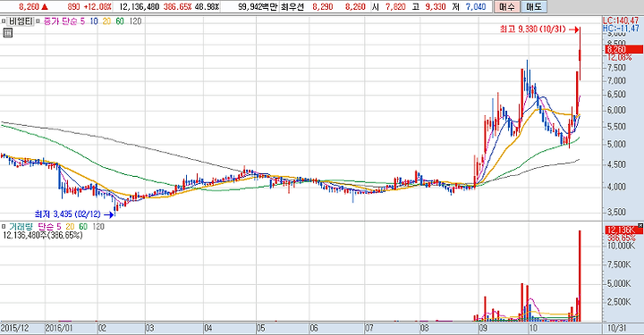Click the 저 7,040 low price
Image resolution: width=644 pixels, height=335 pixels.
(470, 7)
